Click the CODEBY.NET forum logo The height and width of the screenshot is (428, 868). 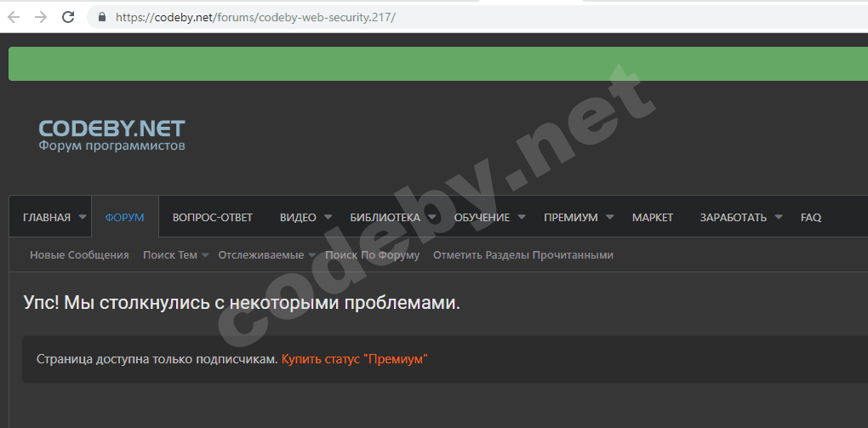coord(111,135)
